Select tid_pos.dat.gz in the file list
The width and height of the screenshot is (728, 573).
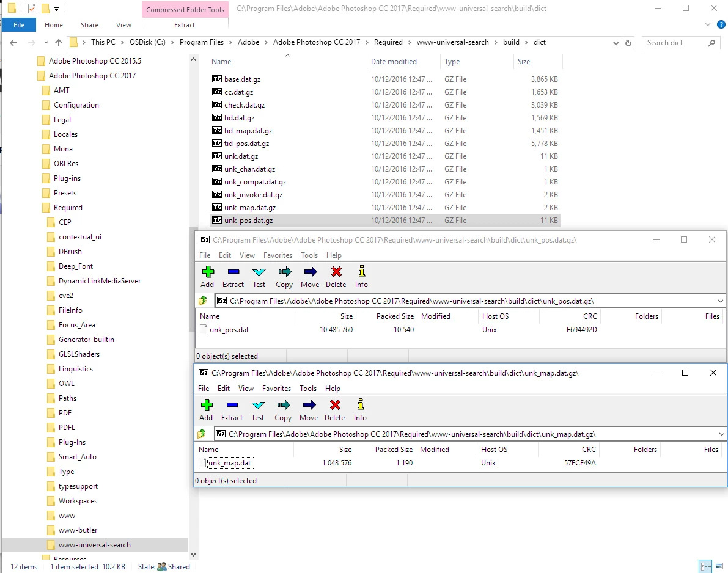pyautogui.click(x=246, y=144)
